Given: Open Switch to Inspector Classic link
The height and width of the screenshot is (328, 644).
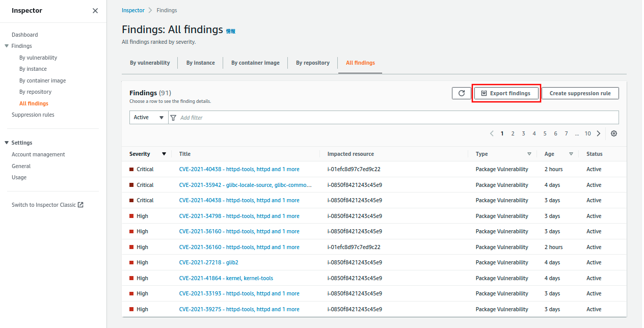Looking at the screenshot, I should click(47, 205).
